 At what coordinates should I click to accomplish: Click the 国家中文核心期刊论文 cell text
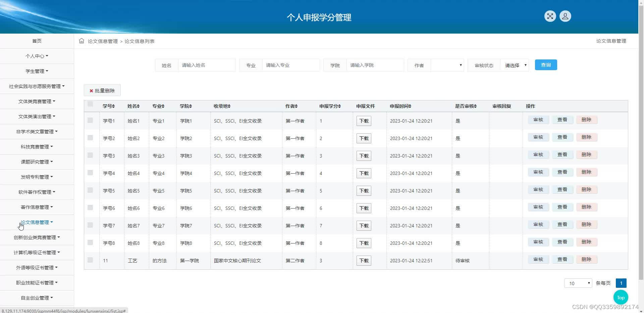click(x=237, y=261)
